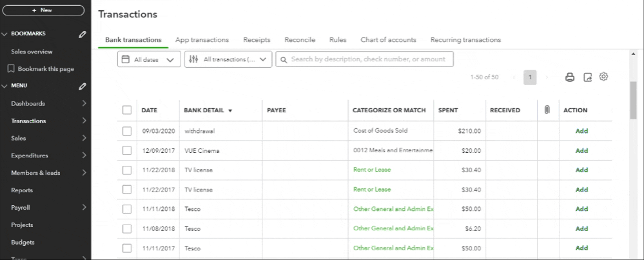644x260 pixels.
Task: Click the pencil icon beside MENU
Action: (83, 86)
